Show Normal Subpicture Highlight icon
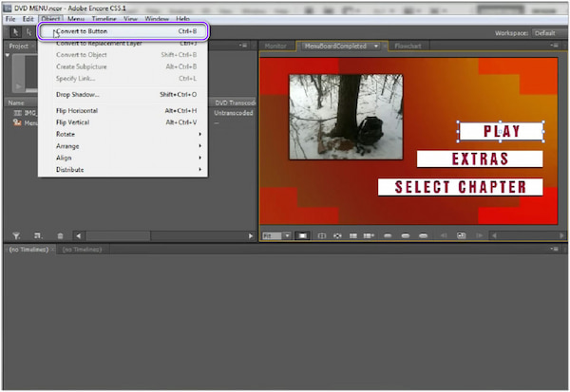570x392 pixels. [x=388, y=235]
